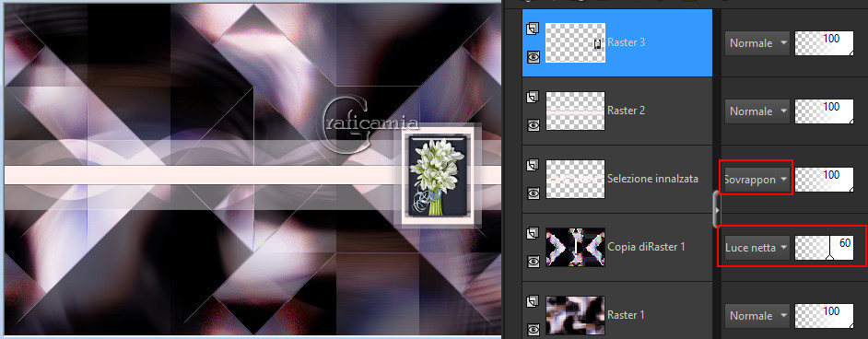The image size is (868, 339).
Task: Click opacity slider of Copia diRaster 1
Action: [x=824, y=248]
